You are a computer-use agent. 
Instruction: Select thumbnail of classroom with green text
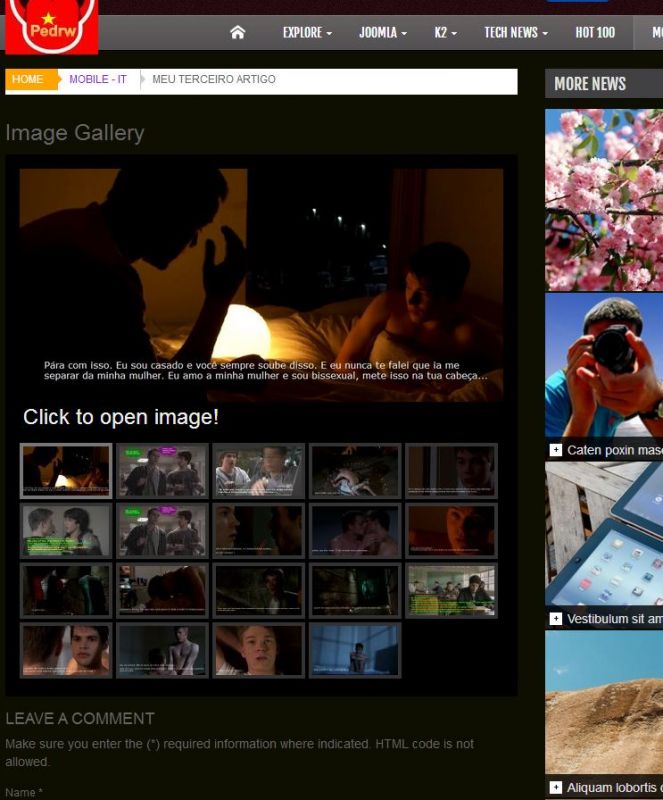pyautogui.click(x=452, y=590)
